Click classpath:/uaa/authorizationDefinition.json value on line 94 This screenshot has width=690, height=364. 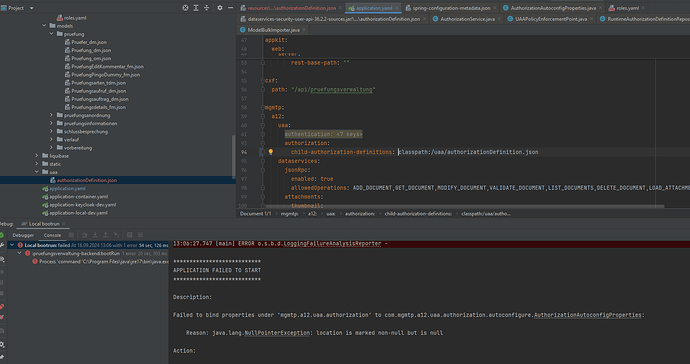tap(468, 152)
